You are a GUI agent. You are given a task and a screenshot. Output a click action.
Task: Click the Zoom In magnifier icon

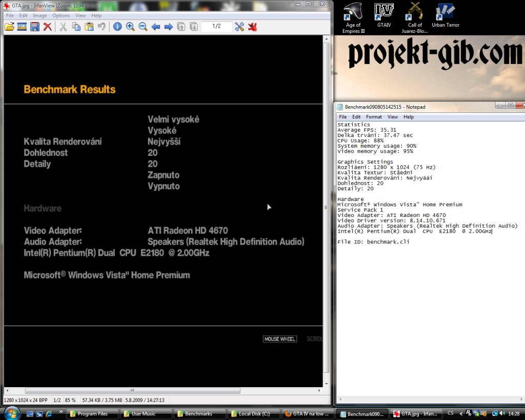(x=130, y=27)
